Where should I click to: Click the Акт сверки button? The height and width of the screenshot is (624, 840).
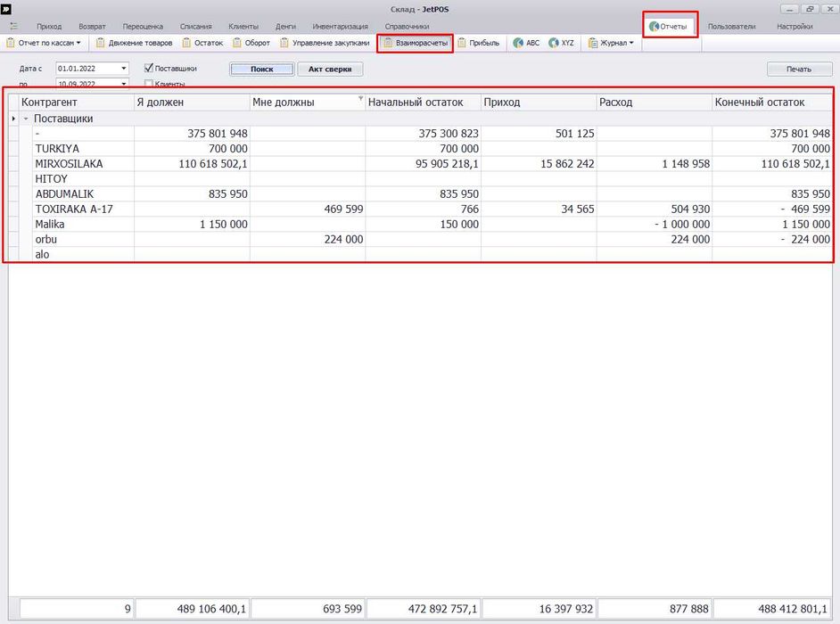tap(330, 69)
